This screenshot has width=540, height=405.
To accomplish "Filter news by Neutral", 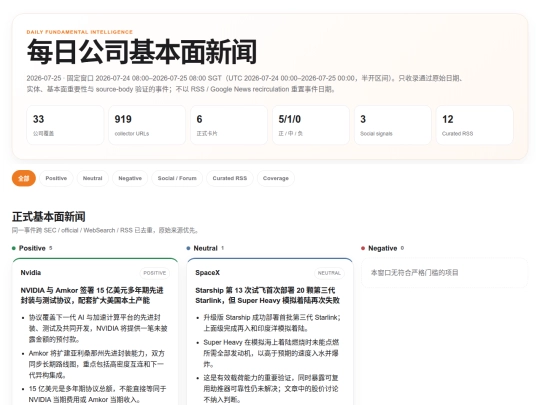I will click(93, 178).
